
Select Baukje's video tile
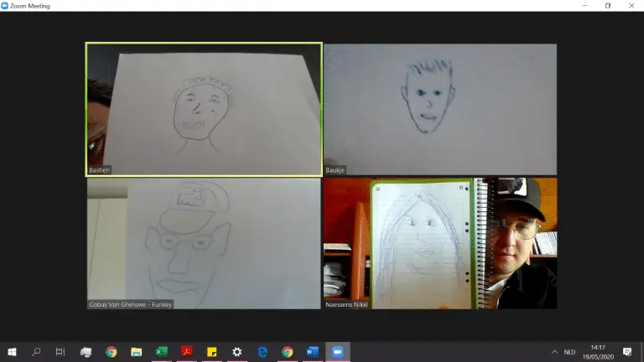[x=439, y=109]
